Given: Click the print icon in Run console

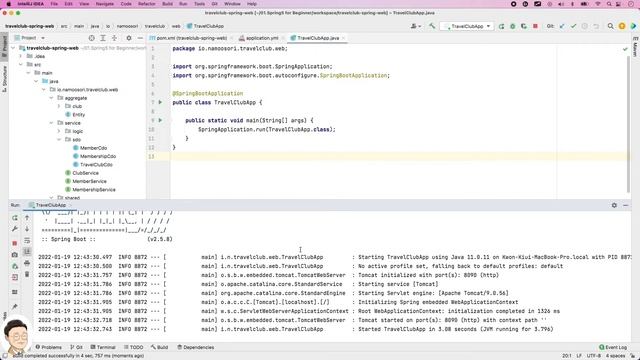Looking at the screenshot, I should 27,263.
